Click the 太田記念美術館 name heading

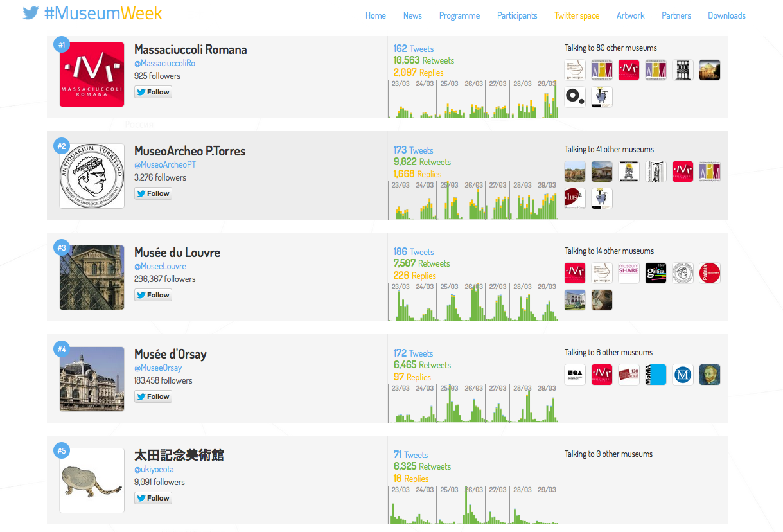tap(179, 456)
